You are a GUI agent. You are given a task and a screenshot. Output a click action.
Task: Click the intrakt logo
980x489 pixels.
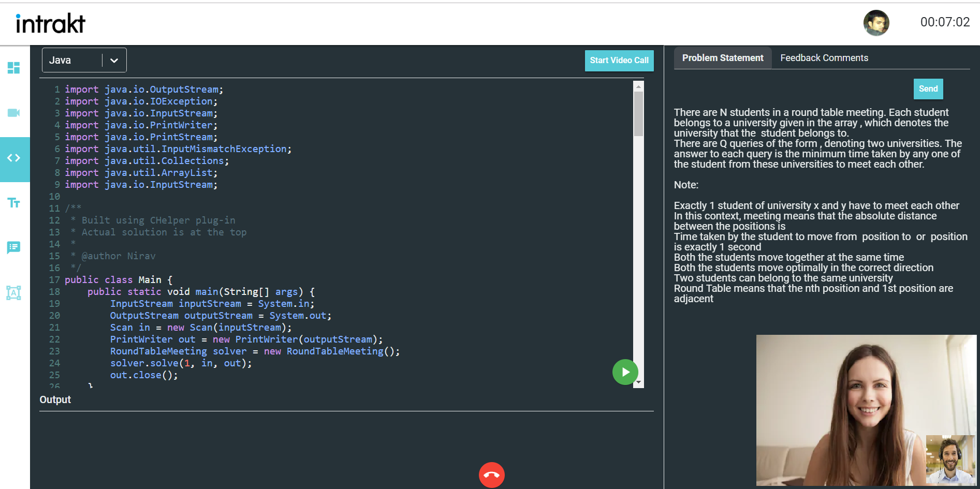pyautogui.click(x=50, y=24)
